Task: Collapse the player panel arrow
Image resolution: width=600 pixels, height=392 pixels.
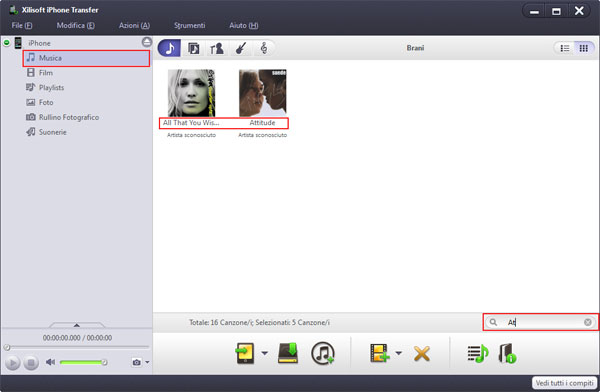Action: 77,325
